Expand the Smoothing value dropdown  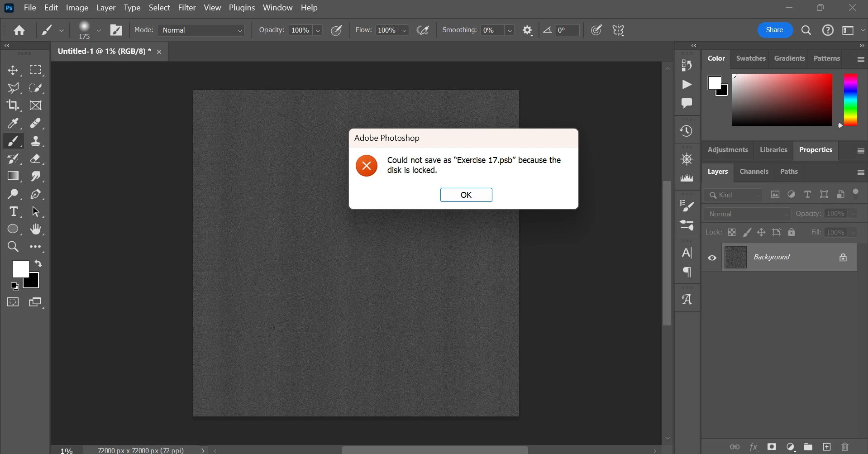coord(510,30)
